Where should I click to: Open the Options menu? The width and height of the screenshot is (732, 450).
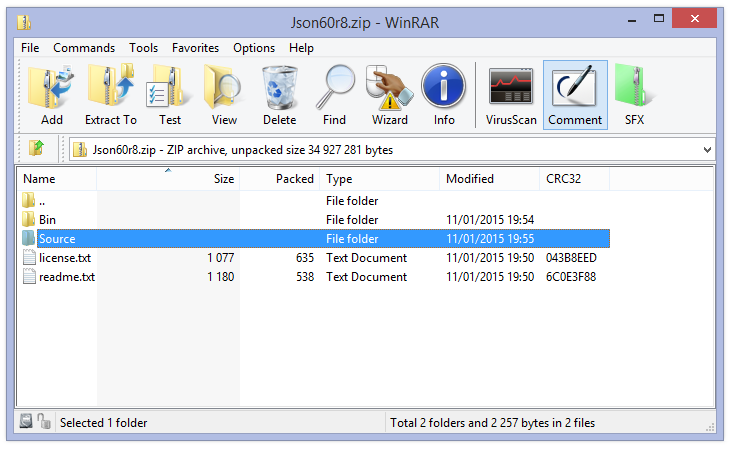pos(254,48)
